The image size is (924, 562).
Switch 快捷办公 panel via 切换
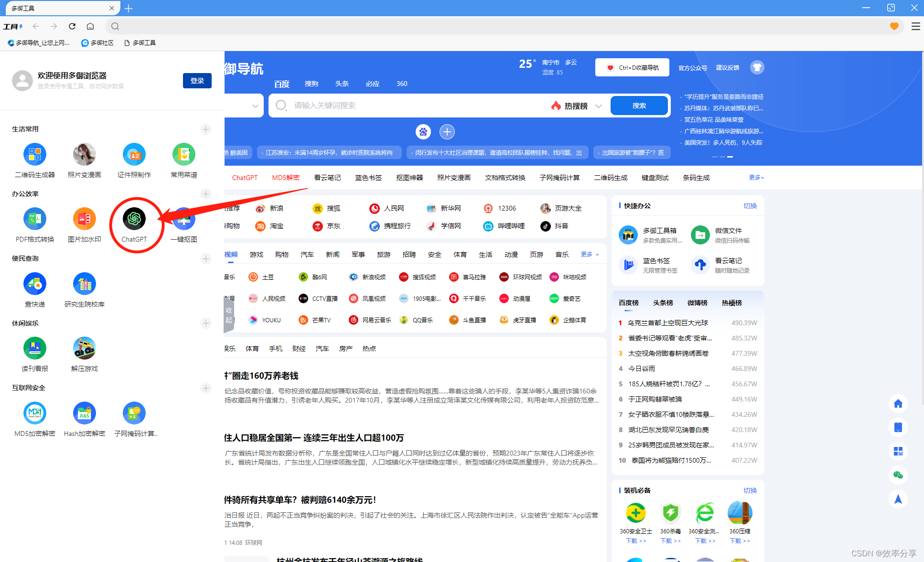[x=750, y=206]
